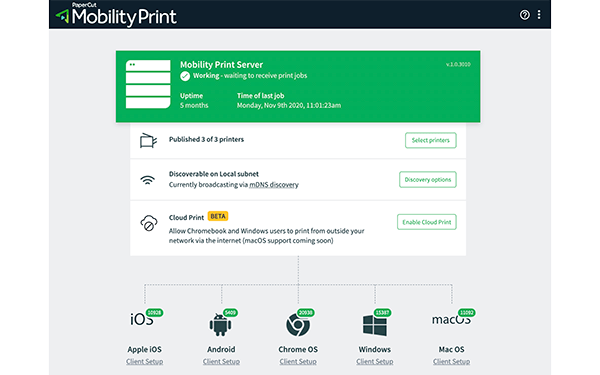Click the yellow BETA badge
The height and width of the screenshot is (375, 600).
218,216
